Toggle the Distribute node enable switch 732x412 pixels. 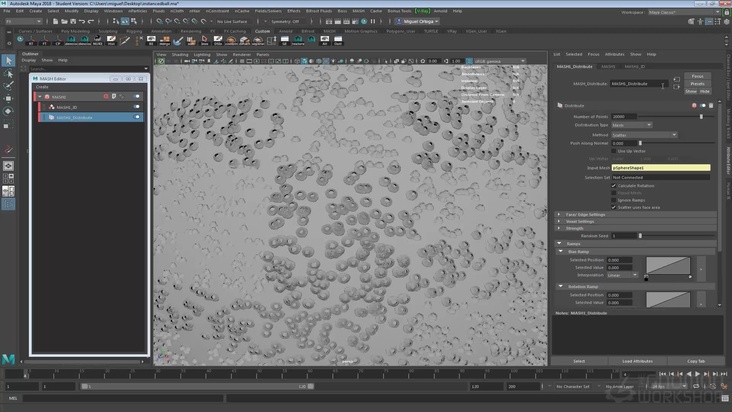[703, 105]
